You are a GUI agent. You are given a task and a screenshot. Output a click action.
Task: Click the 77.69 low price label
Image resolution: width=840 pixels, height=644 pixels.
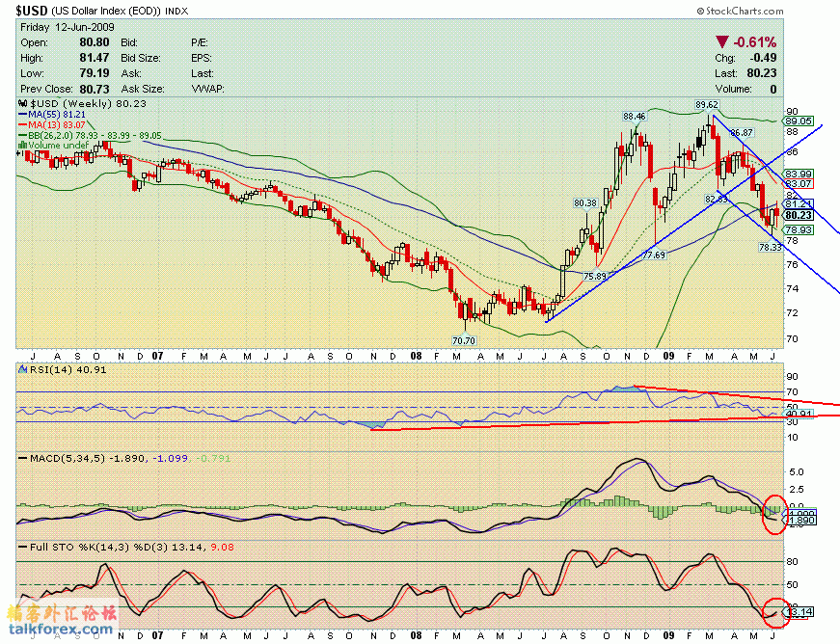pyautogui.click(x=654, y=255)
